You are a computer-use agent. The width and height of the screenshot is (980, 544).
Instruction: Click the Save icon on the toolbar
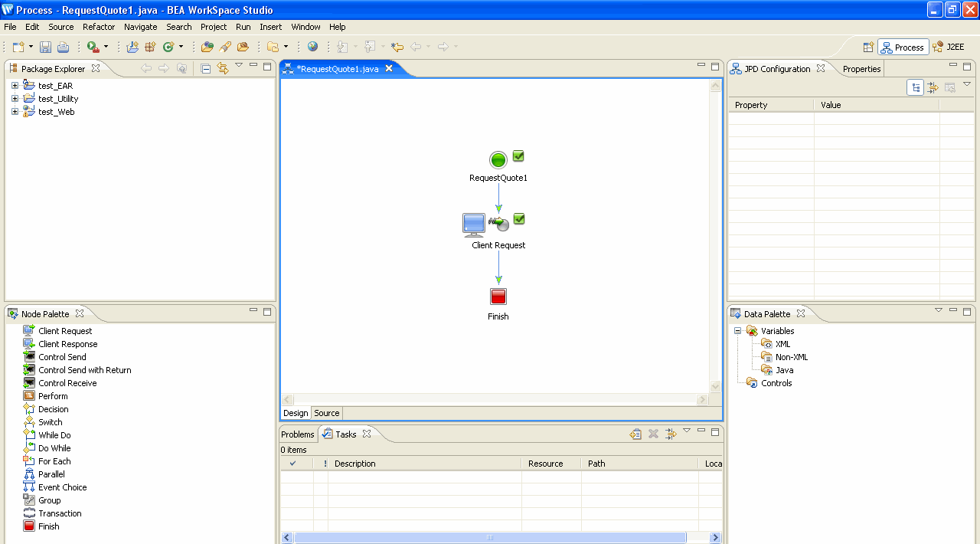click(45, 46)
